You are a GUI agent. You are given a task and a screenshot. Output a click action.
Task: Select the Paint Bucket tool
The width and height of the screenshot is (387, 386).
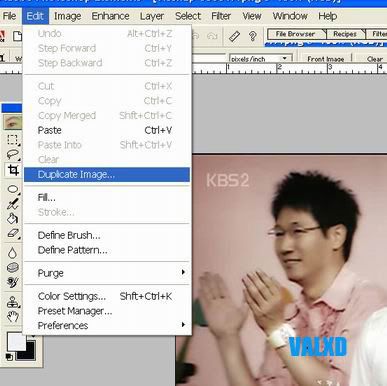[x=13, y=219]
